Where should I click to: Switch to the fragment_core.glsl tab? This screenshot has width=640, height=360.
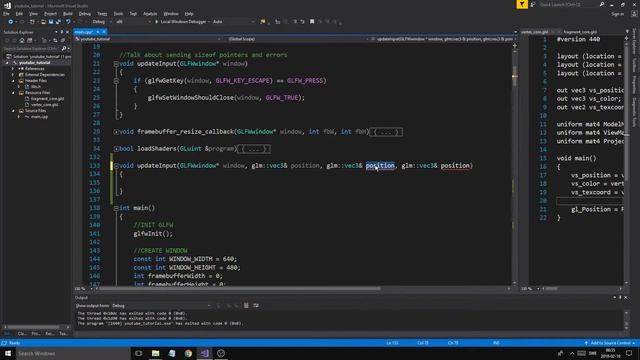click(x=580, y=32)
